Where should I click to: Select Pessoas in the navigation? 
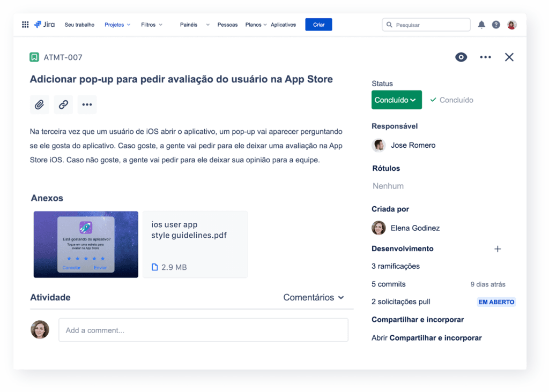tap(227, 24)
